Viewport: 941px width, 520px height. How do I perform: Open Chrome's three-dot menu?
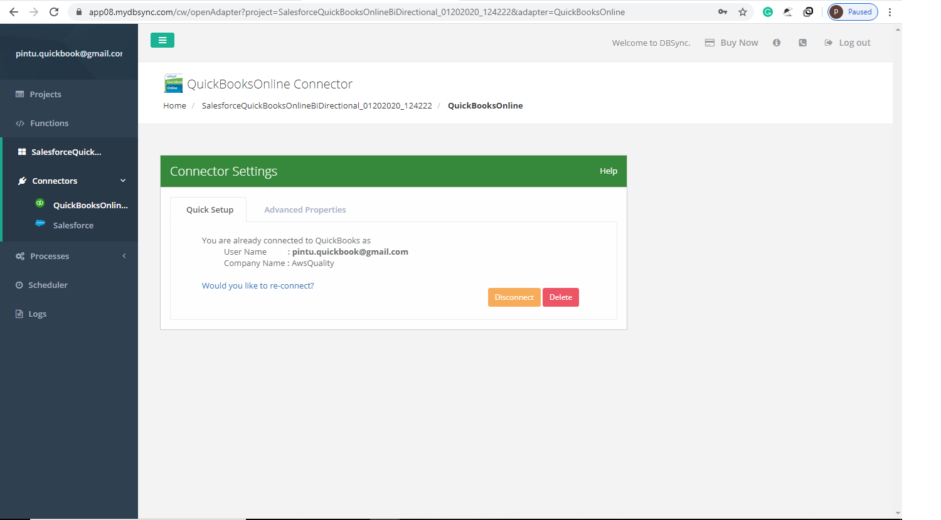(x=889, y=12)
